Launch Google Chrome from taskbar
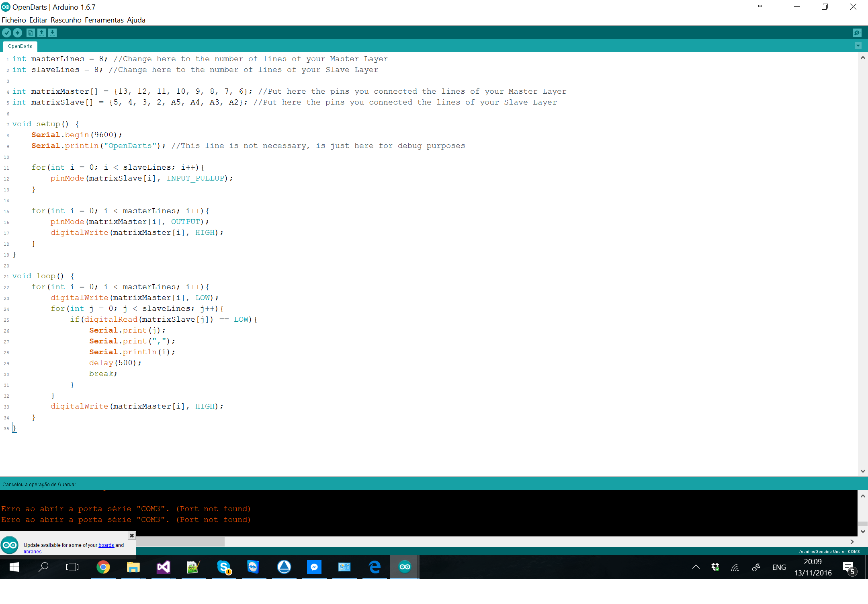Viewport: 868px width, 604px height. pyautogui.click(x=103, y=567)
